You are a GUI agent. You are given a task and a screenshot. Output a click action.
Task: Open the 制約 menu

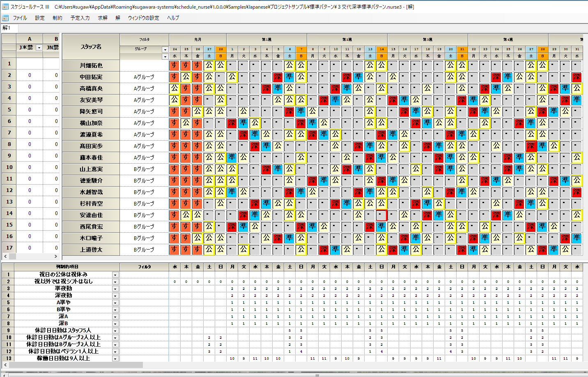[x=57, y=18]
